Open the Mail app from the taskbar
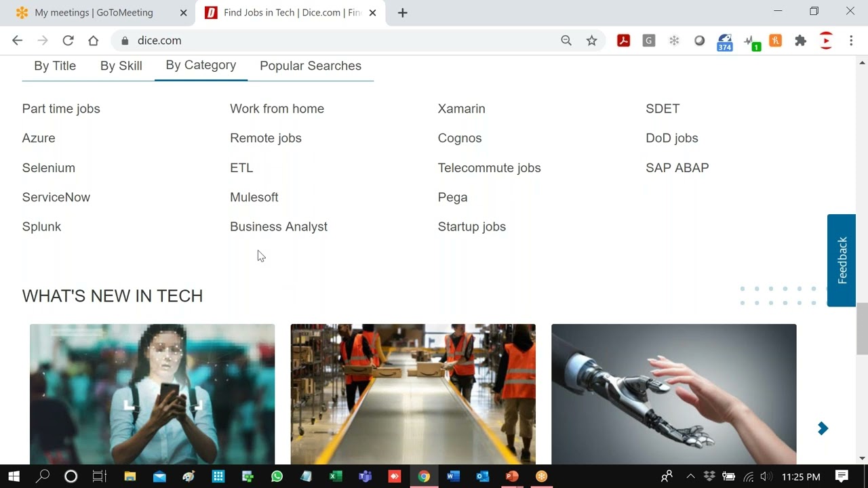Image resolution: width=868 pixels, height=488 pixels. (x=159, y=476)
